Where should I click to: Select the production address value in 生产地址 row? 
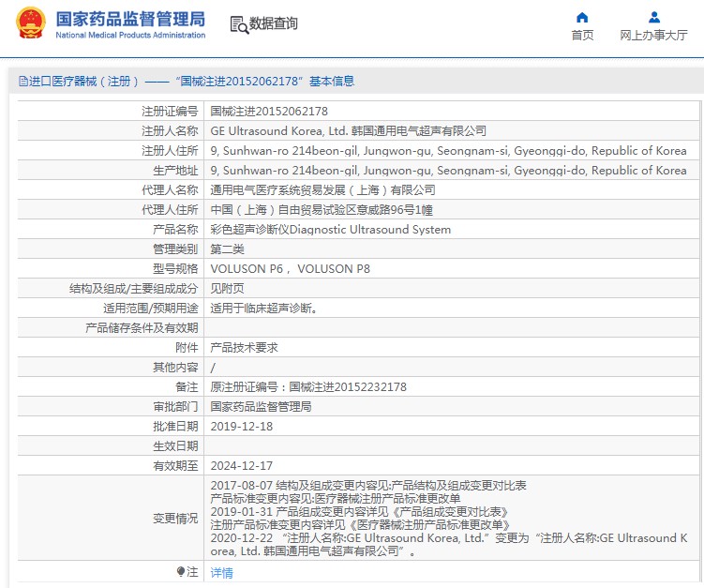pos(448,171)
